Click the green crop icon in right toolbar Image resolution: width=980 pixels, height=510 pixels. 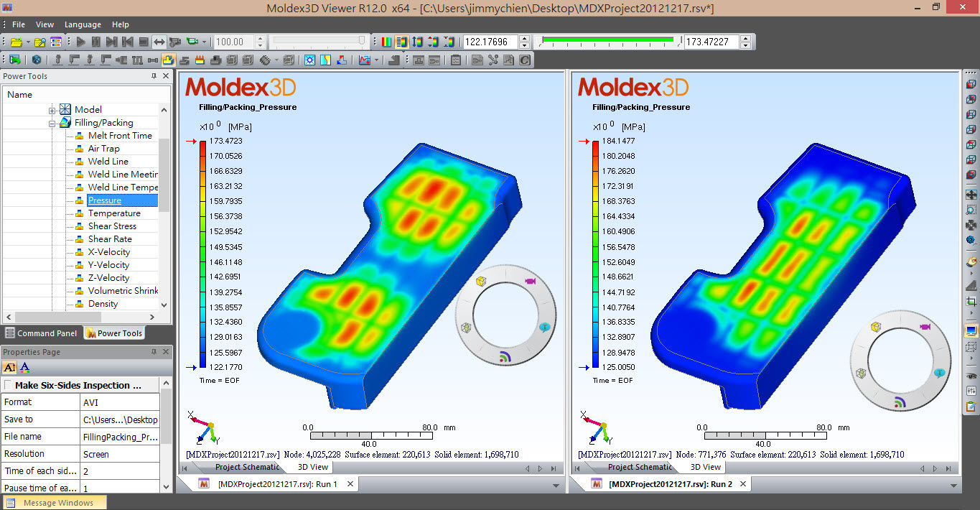(x=971, y=300)
